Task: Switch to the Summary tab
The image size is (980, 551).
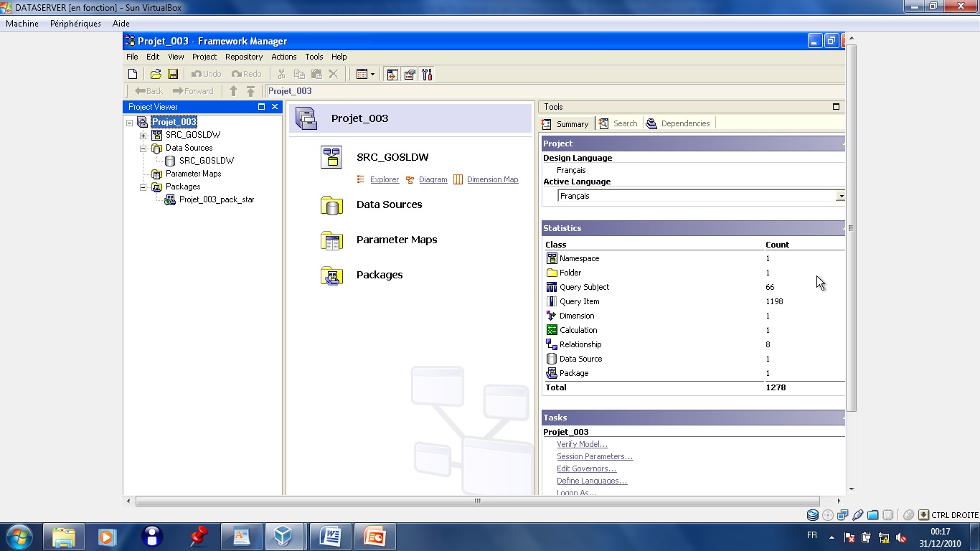Action: [x=566, y=123]
